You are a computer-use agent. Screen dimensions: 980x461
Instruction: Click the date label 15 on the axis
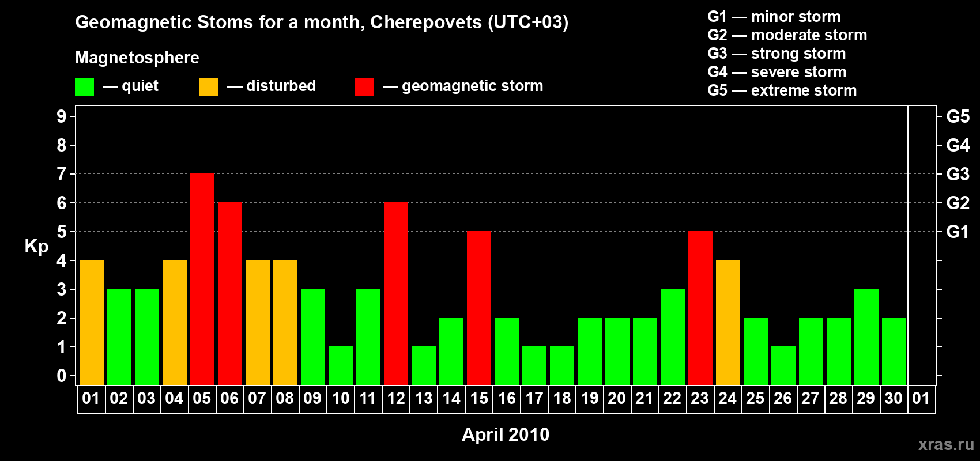tap(479, 399)
